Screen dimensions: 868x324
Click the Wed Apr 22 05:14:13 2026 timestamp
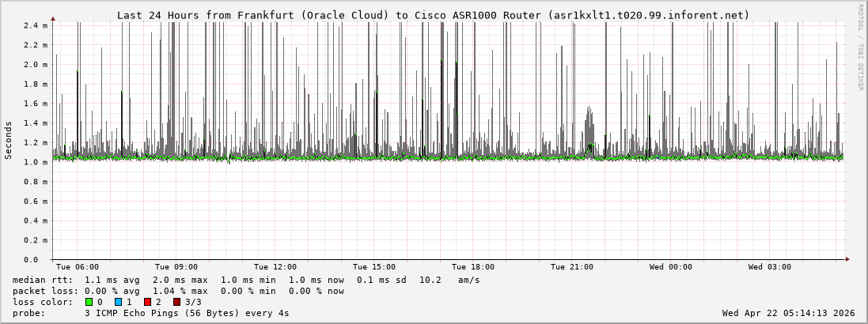(788, 313)
